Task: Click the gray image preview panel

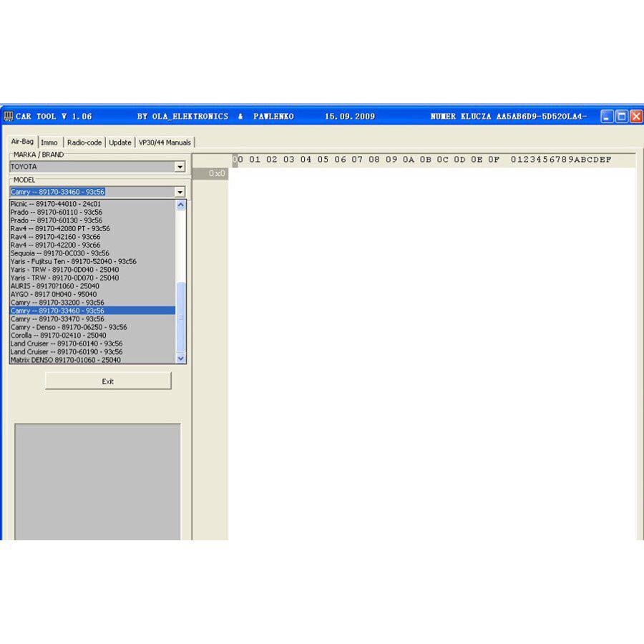Action: (x=98, y=482)
